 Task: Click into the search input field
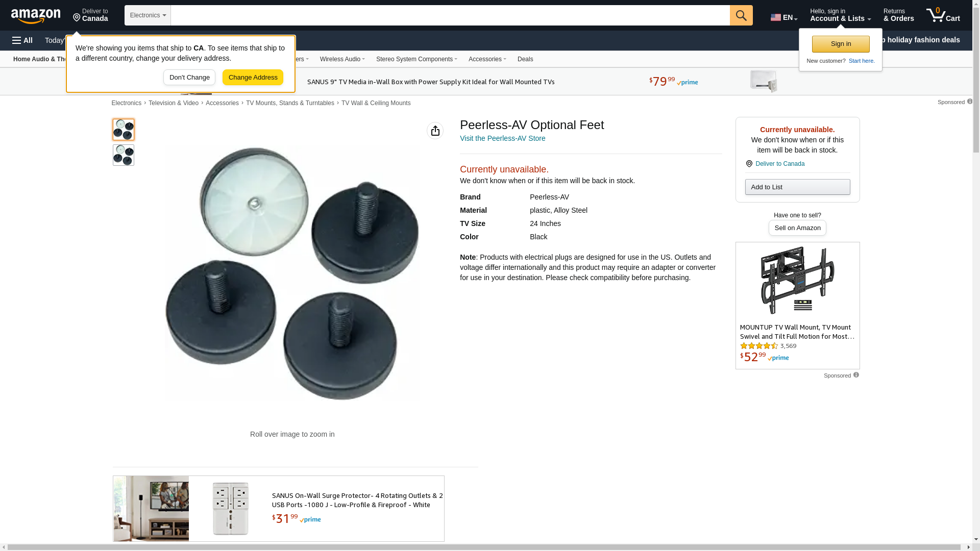click(450, 15)
